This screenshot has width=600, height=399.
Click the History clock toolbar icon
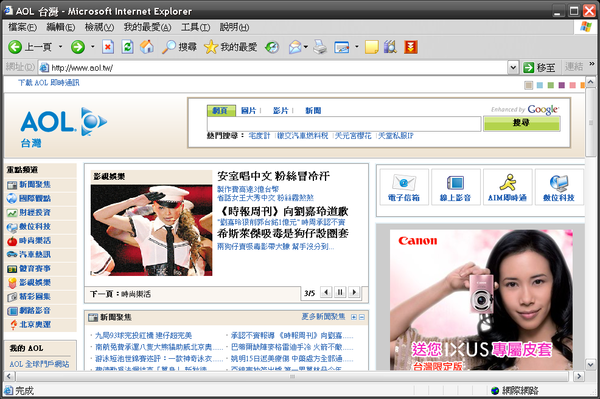[272, 47]
